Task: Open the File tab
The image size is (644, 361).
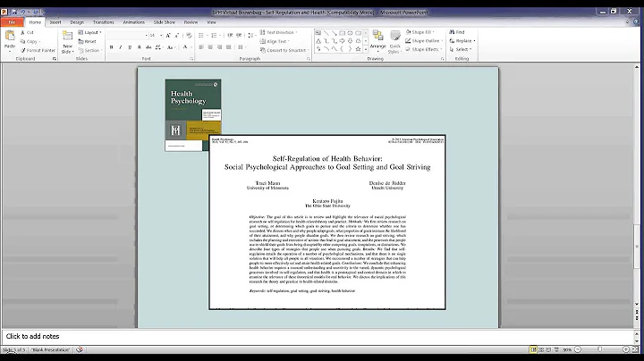Action: click(12, 22)
